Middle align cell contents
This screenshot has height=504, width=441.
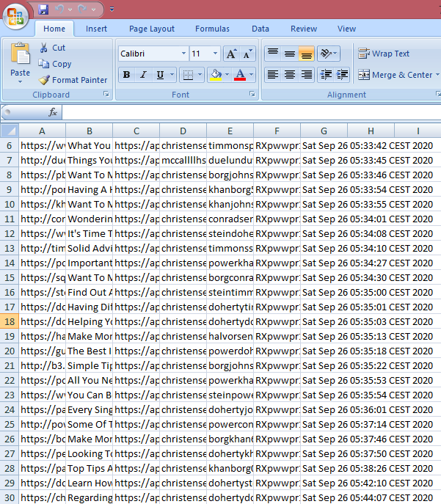click(290, 54)
